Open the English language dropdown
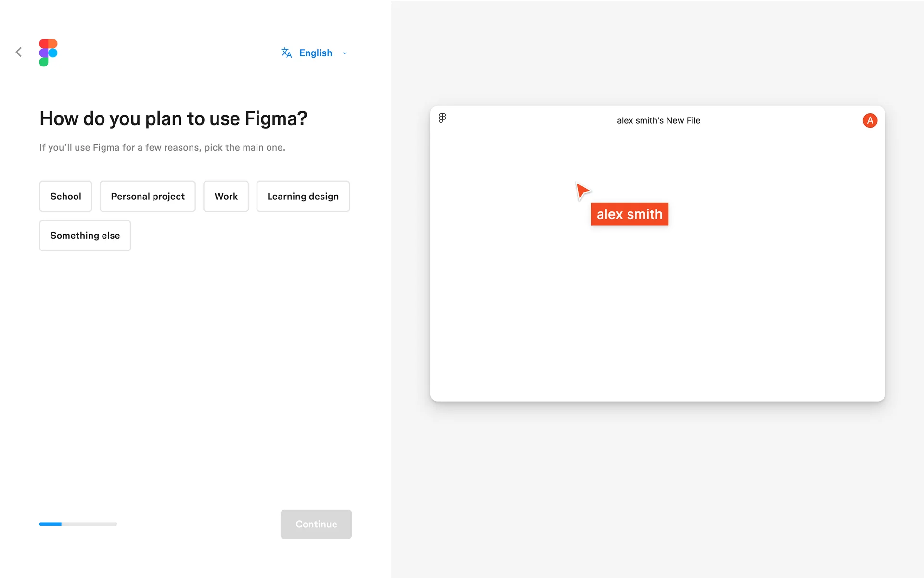The height and width of the screenshot is (578, 924). click(315, 53)
